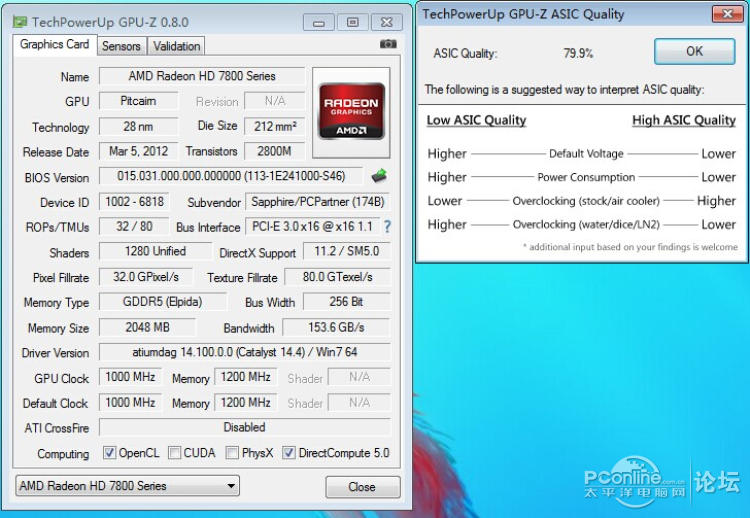Viewport: 750px width, 518px height.
Task: Open the AMD Radeon HD 7800 Series dropdown
Action: (x=127, y=486)
